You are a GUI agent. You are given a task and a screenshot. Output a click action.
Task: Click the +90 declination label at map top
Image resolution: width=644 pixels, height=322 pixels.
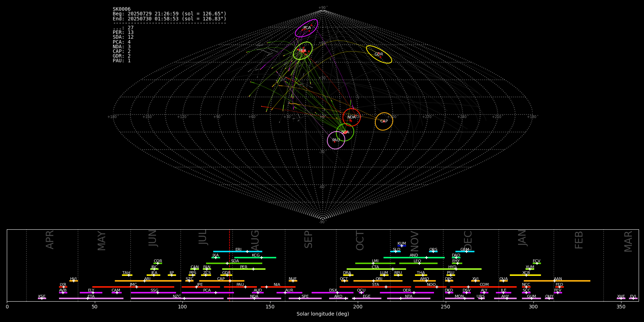coord(323,8)
